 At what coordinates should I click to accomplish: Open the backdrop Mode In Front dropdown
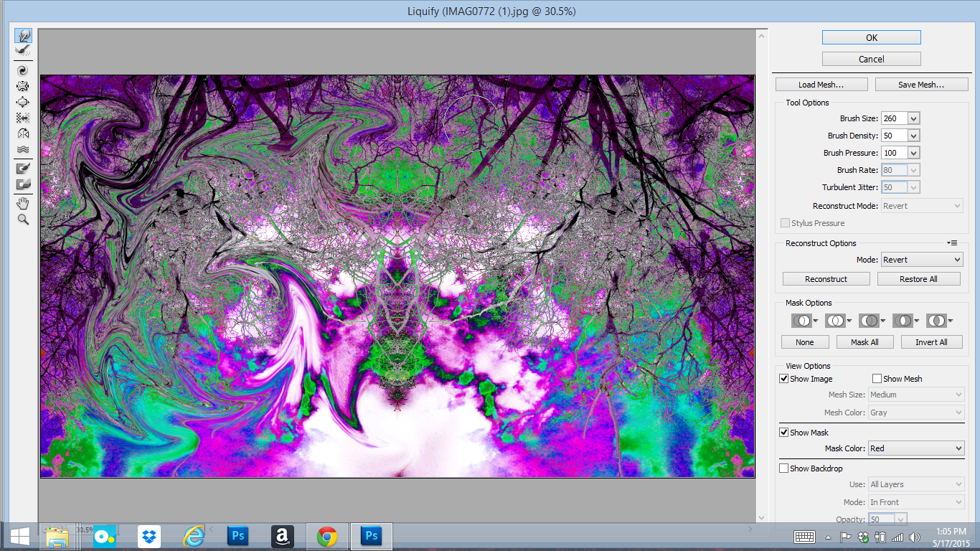pyautogui.click(x=916, y=502)
